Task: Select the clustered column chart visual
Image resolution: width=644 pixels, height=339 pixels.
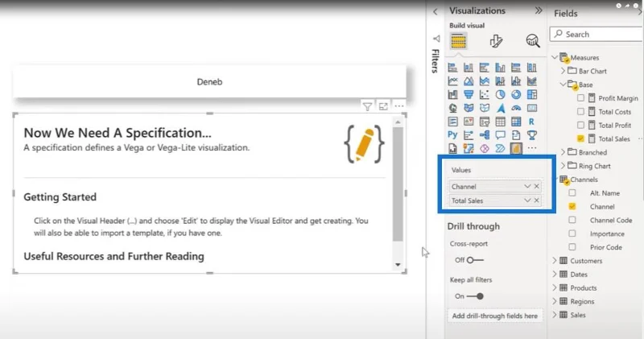Action: pyautogui.click(x=500, y=68)
